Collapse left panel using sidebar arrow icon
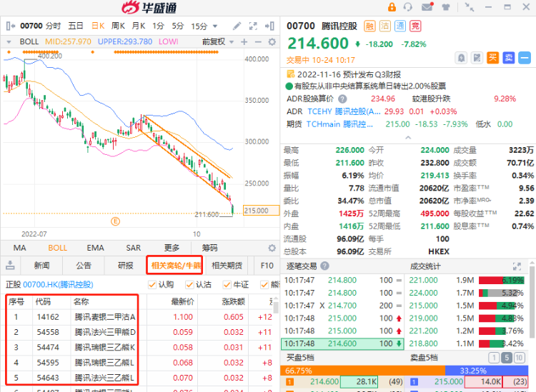Viewport: 536px width, 392px height. 11,26
